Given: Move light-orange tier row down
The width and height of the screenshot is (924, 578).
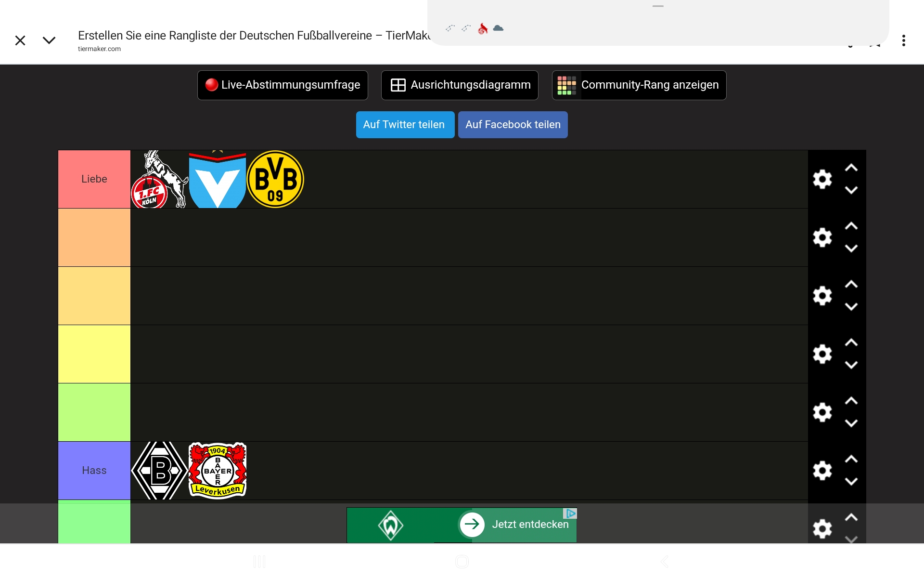Looking at the screenshot, I should 851,307.
